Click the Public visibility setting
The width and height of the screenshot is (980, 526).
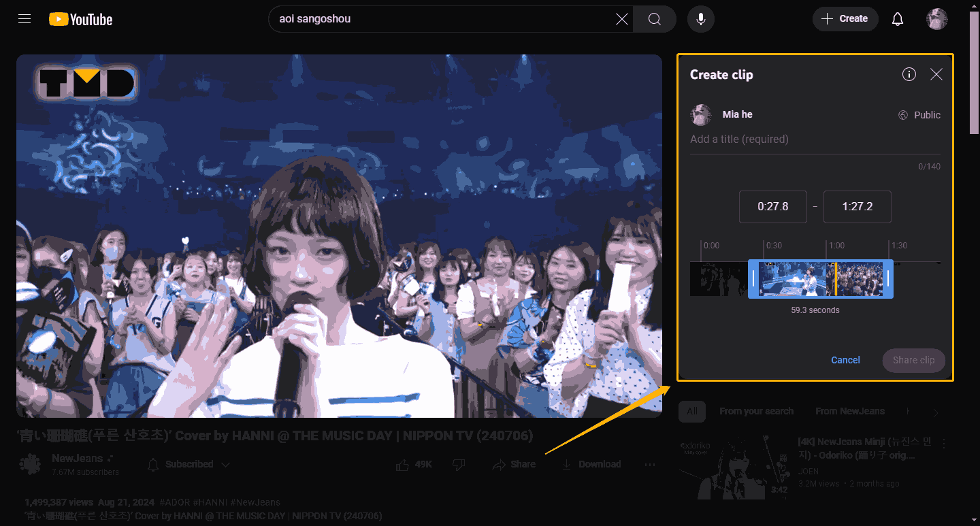click(x=919, y=115)
